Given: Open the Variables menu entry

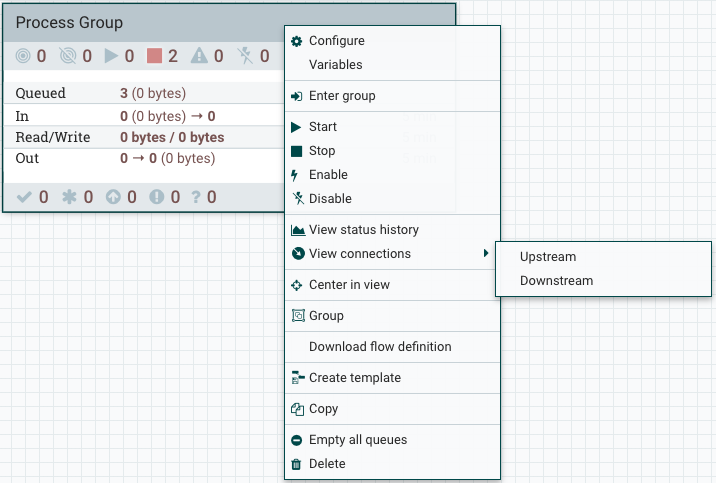Looking at the screenshot, I should [335, 65].
